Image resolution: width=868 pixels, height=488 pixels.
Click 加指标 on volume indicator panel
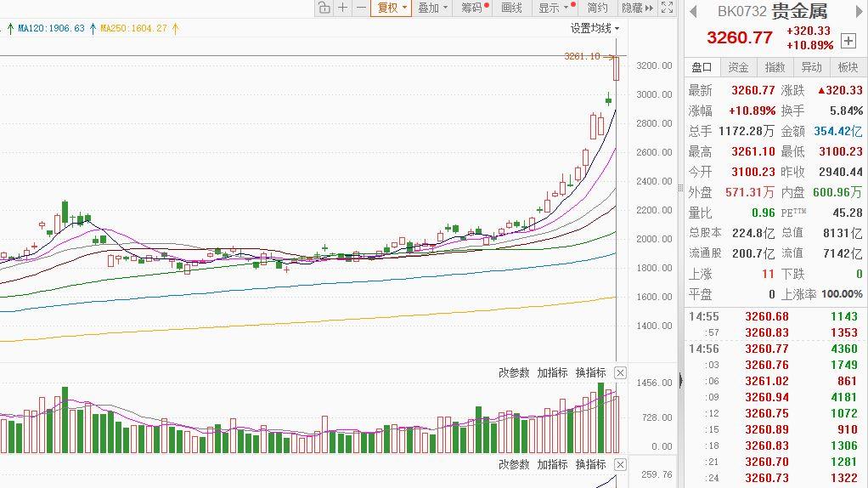(x=552, y=372)
